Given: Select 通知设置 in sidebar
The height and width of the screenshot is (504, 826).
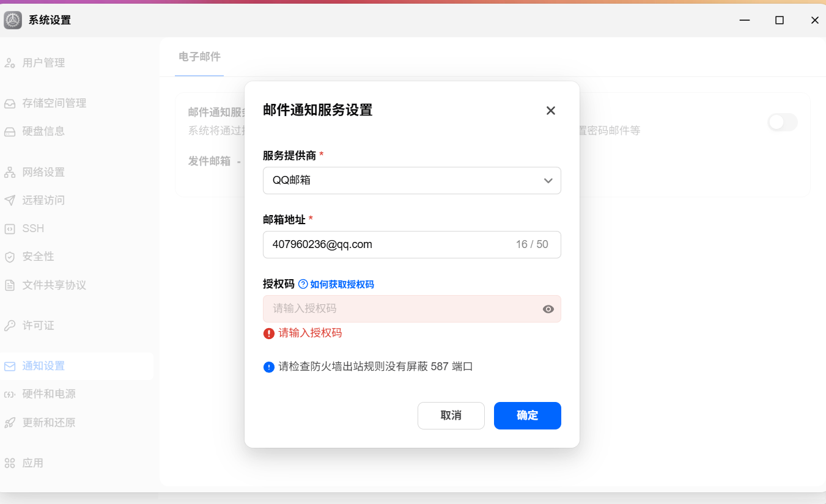Looking at the screenshot, I should click(77, 366).
